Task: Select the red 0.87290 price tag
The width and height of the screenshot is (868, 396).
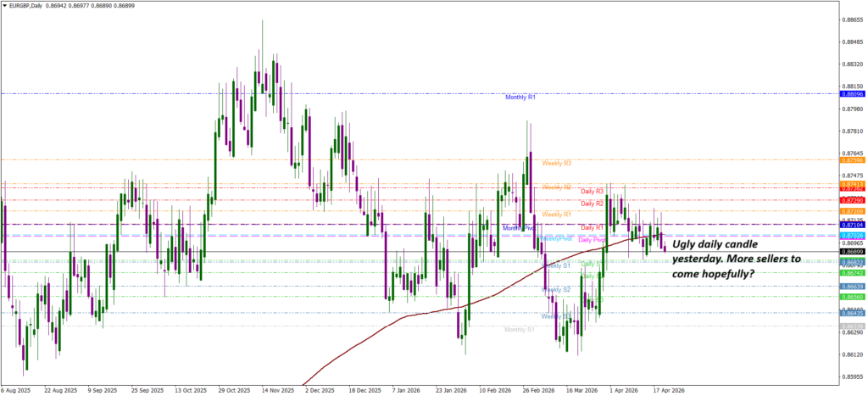Action: pos(851,200)
